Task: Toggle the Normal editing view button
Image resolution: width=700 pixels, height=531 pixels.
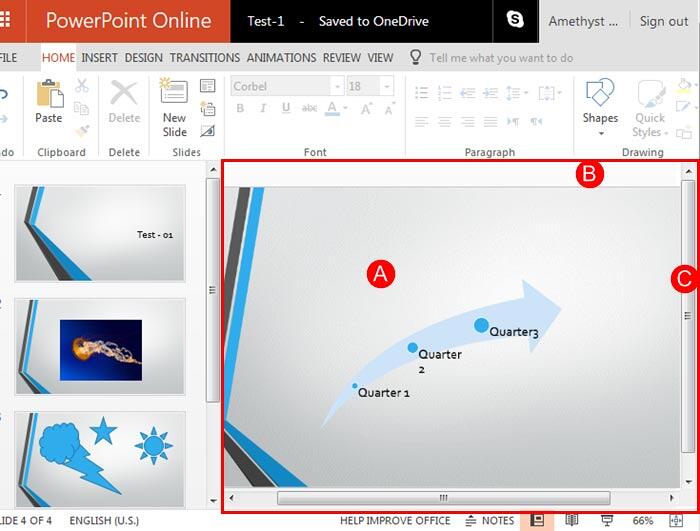Action: pyautogui.click(x=537, y=520)
